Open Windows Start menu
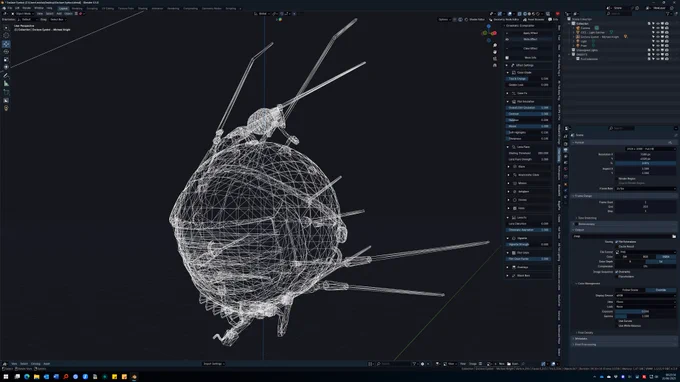 pyautogui.click(x=6, y=377)
